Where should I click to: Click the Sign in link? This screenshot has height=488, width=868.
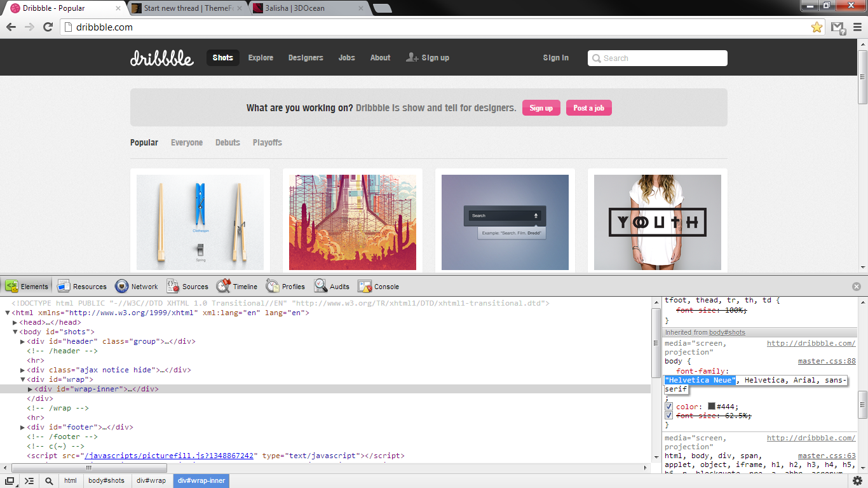555,58
